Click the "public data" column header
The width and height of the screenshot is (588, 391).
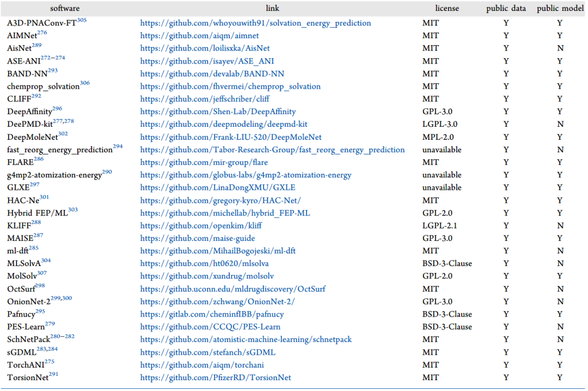click(506, 8)
